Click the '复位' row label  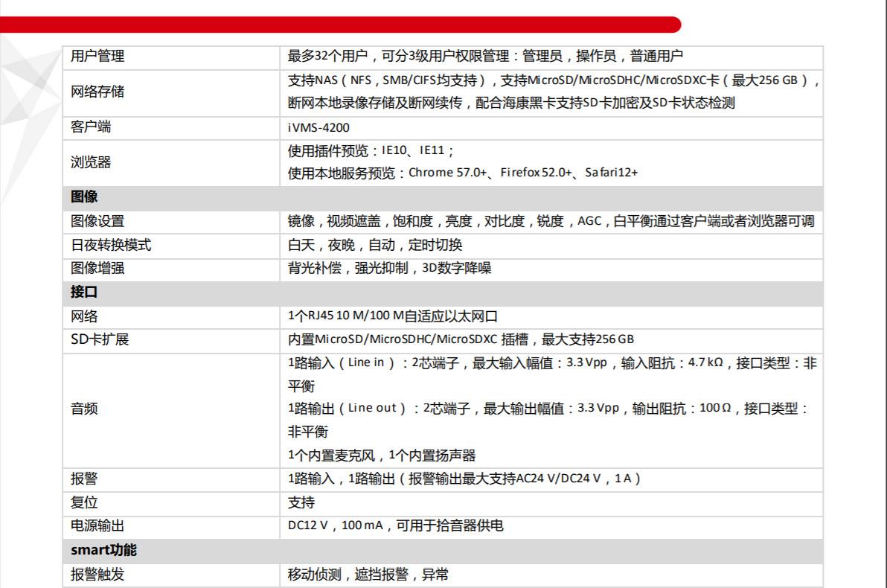[x=84, y=502]
